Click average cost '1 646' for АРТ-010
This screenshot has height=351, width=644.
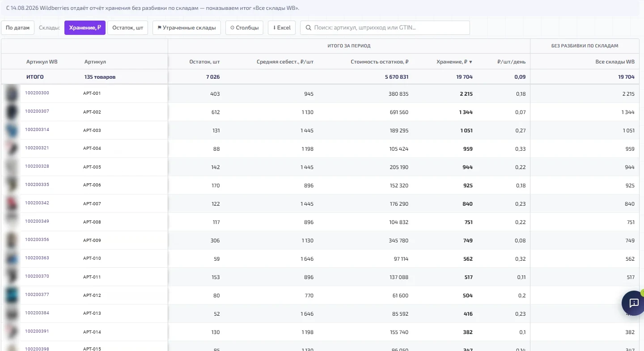click(306, 259)
